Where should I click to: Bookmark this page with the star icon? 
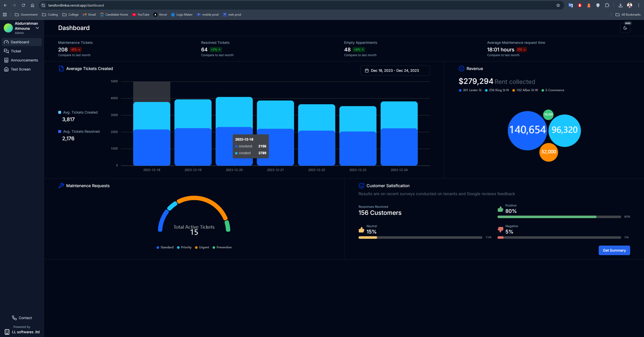[x=558, y=5]
